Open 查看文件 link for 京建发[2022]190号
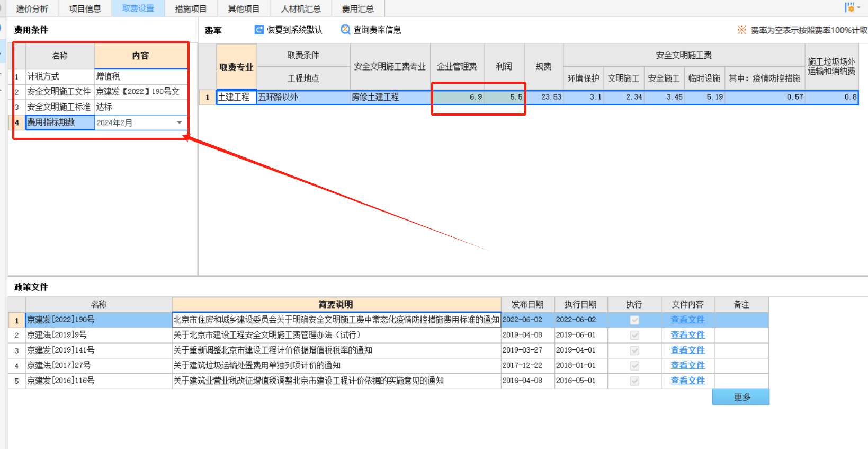Viewport: 868px width, 449px height. coord(687,320)
